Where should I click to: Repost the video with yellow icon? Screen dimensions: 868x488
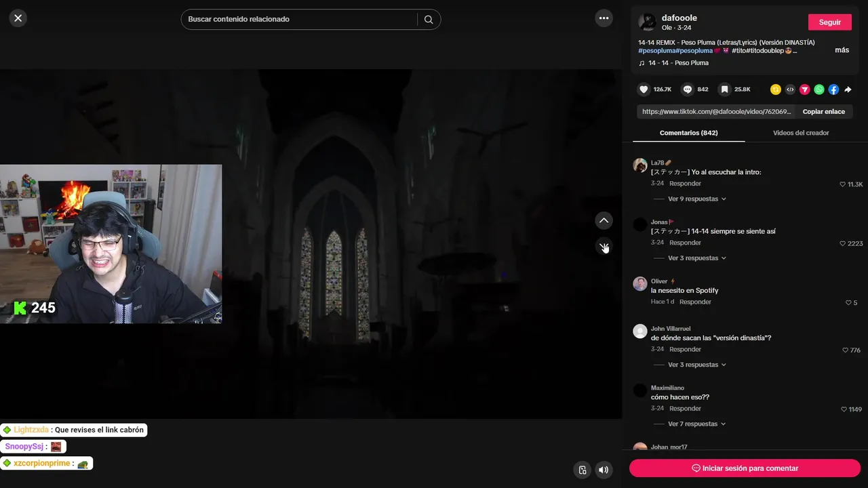(776, 89)
